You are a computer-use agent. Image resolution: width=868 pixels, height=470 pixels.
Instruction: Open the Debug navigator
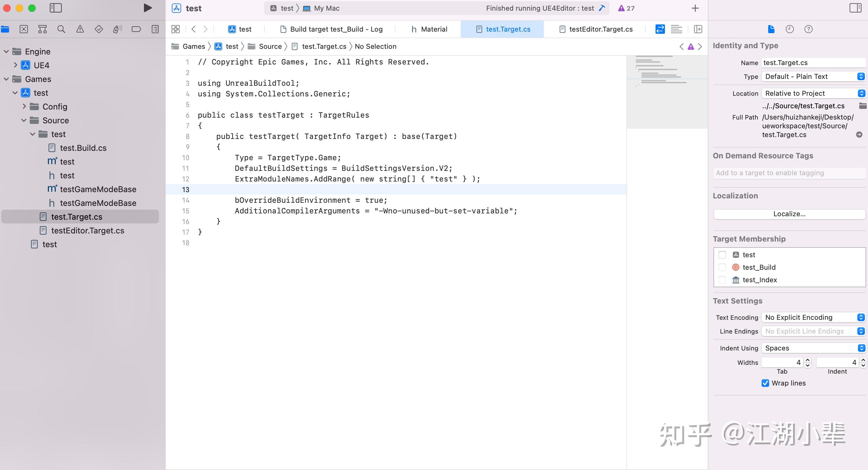click(x=117, y=29)
